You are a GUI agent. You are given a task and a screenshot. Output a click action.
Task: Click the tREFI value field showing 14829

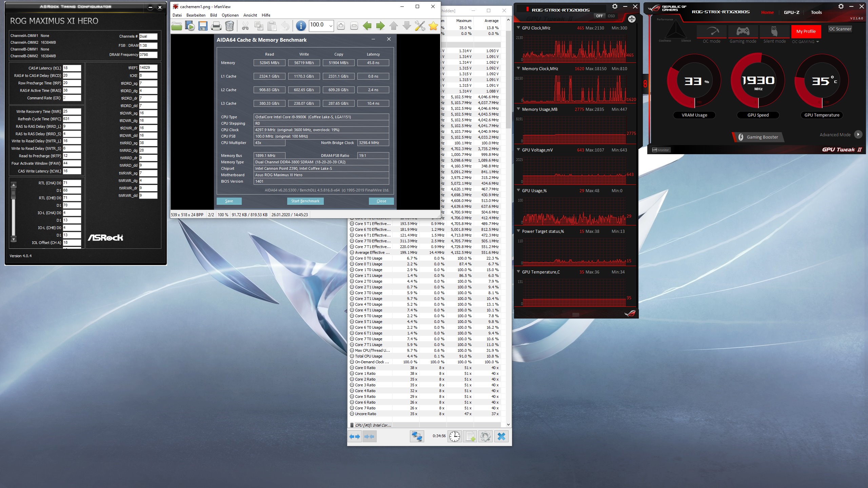tap(148, 68)
